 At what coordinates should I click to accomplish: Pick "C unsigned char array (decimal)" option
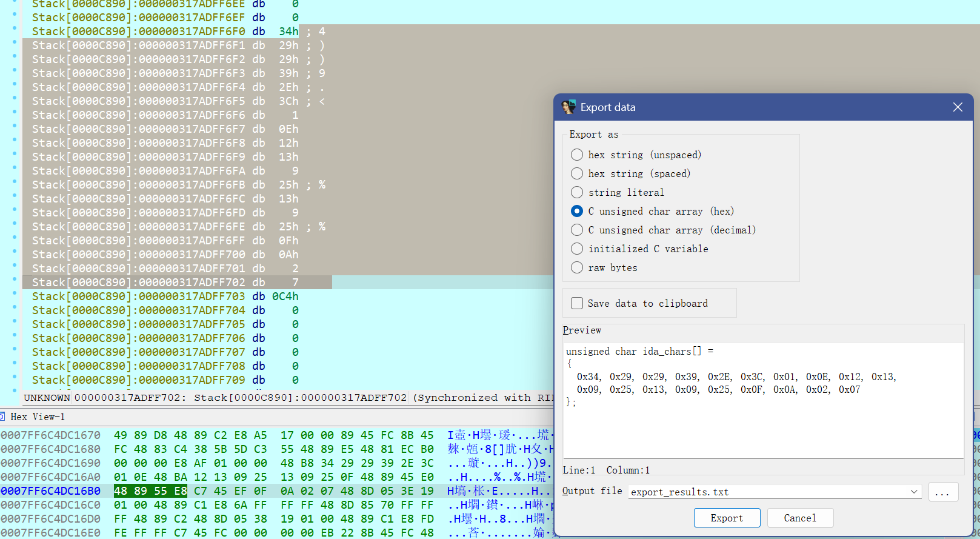[x=577, y=230]
